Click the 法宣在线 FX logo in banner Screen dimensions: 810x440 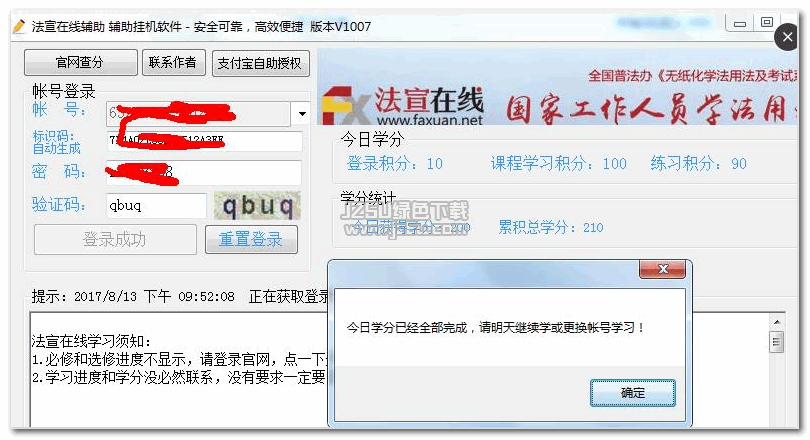[403, 105]
